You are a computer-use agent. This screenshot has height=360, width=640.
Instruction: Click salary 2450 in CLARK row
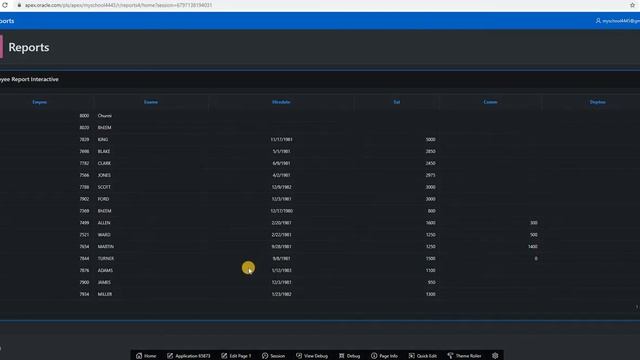[x=430, y=163]
